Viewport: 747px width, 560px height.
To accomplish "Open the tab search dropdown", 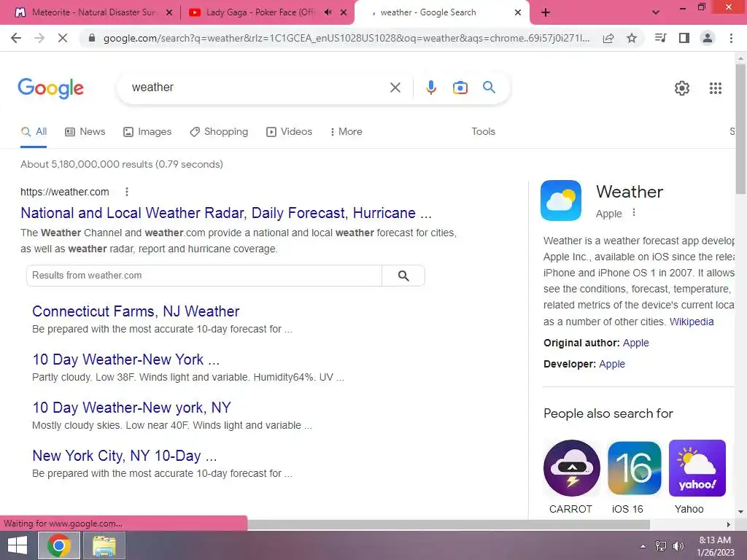I will pos(656,12).
